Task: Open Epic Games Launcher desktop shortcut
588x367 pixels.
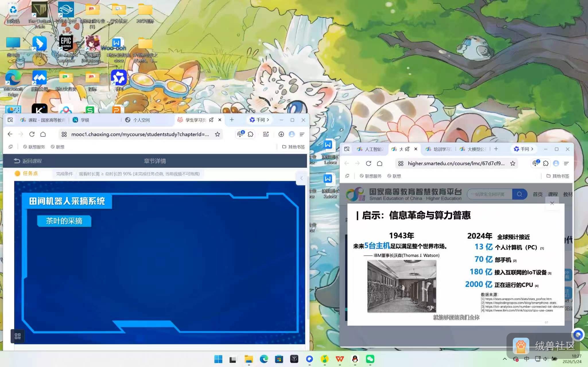Action: pos(66,49)
